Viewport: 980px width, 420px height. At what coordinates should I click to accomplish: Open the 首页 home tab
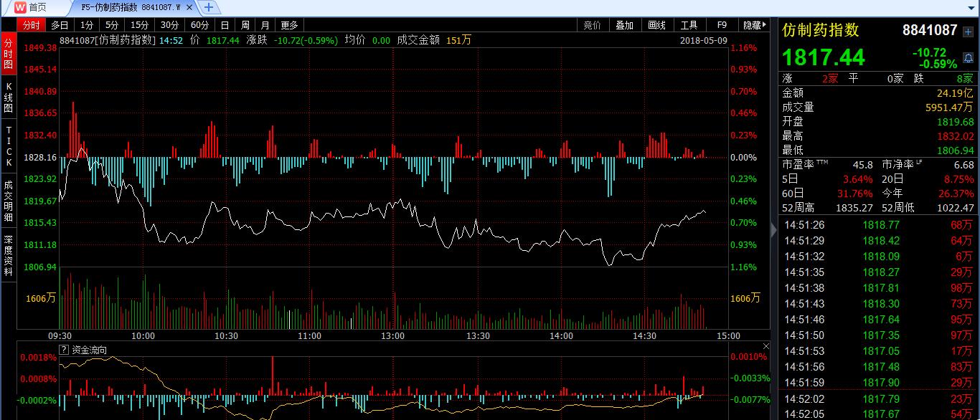[x=31, y=7]
